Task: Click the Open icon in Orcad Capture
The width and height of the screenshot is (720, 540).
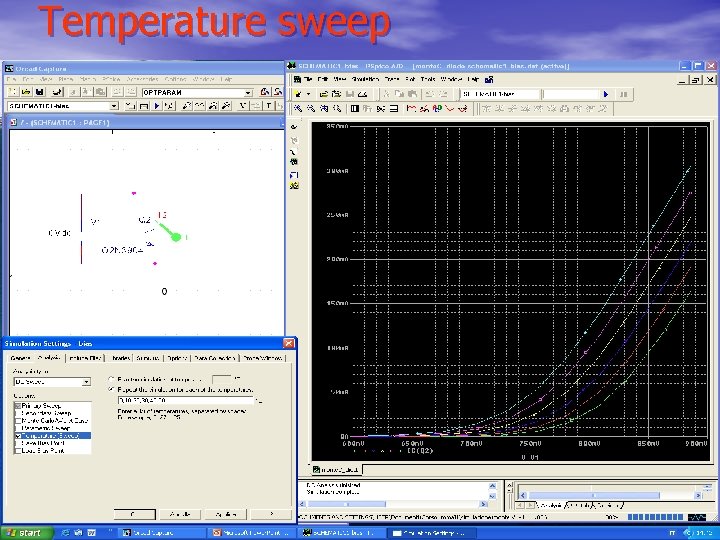Action: (27, 92)
